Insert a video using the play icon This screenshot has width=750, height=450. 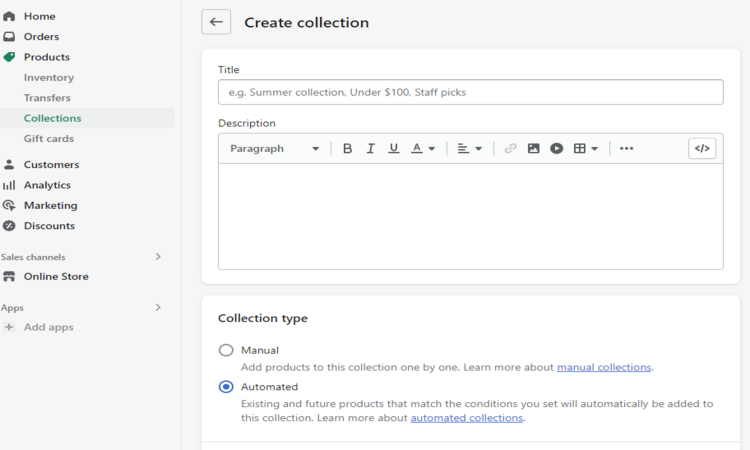556,148
